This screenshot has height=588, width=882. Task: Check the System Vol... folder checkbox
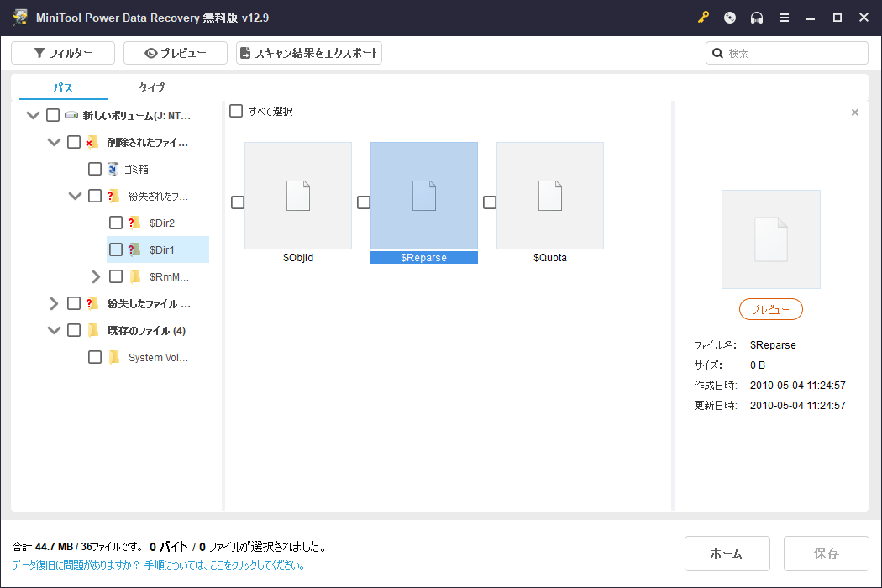tap(95, 357)
